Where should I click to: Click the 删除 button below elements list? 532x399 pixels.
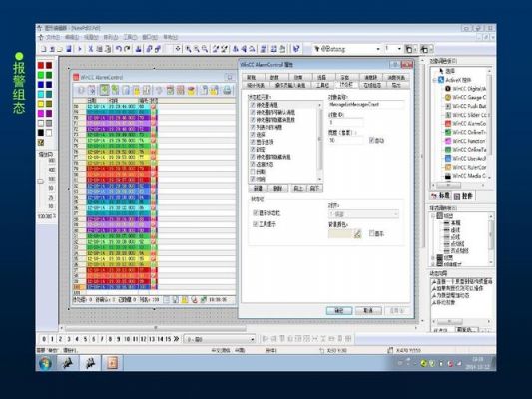click(x=278, y=189)
